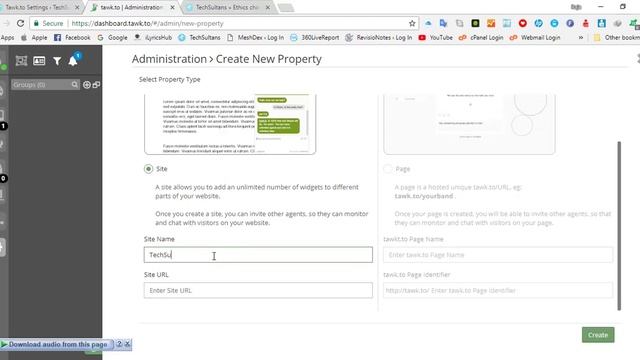Viewport: 640px width, 360px height.
Task: Open the LyricsHub bookmark
Action: [153, 38]
